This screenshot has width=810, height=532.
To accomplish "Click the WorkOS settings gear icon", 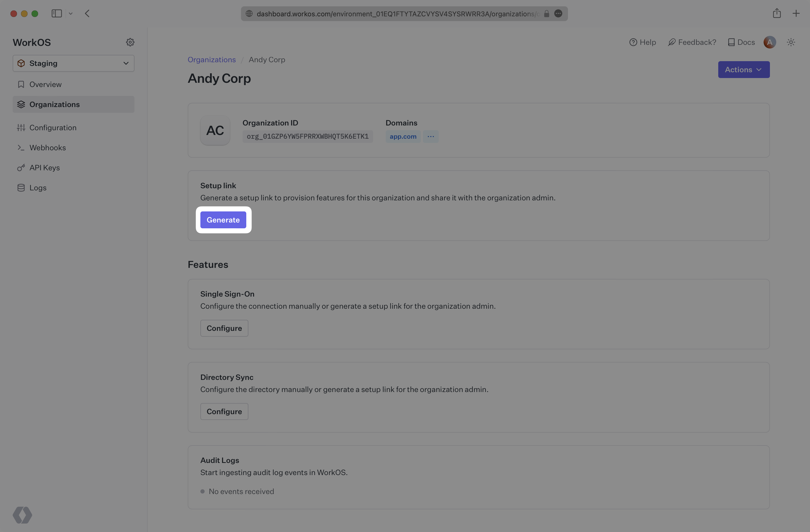I will tap(130, 42).
